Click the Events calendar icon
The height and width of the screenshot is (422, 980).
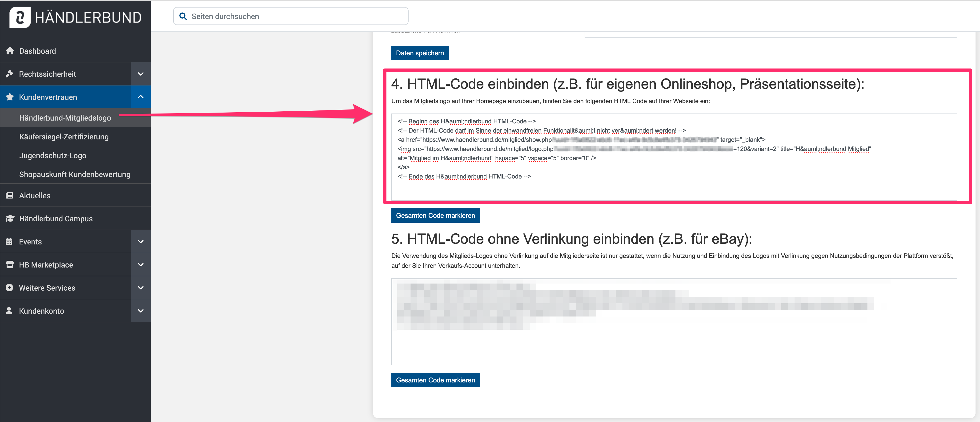click(9, 242)
